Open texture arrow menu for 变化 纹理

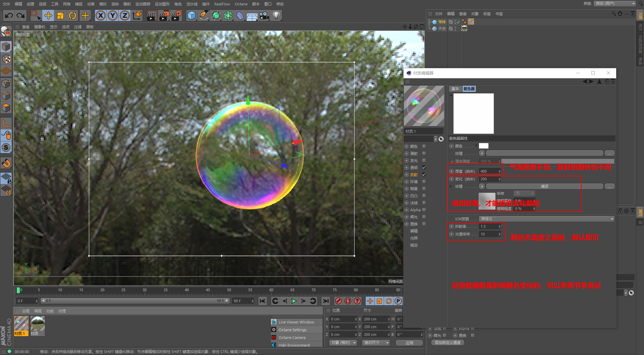482,186
